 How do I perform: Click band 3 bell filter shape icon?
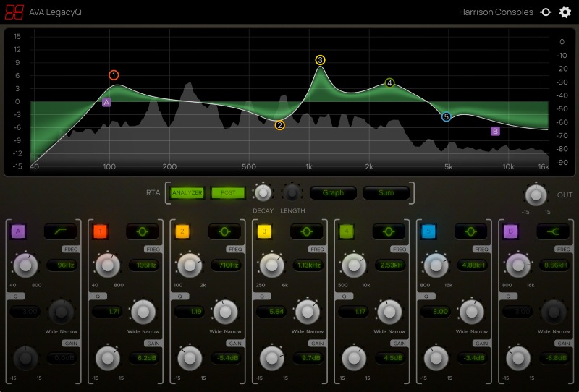tap(305, 231)
